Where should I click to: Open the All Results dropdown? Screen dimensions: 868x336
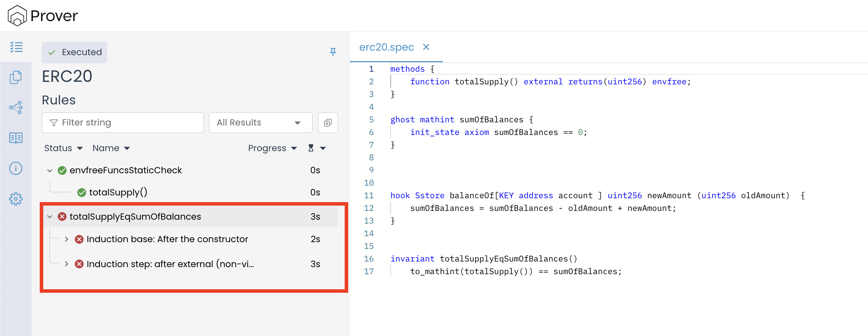tap(260, 123)
